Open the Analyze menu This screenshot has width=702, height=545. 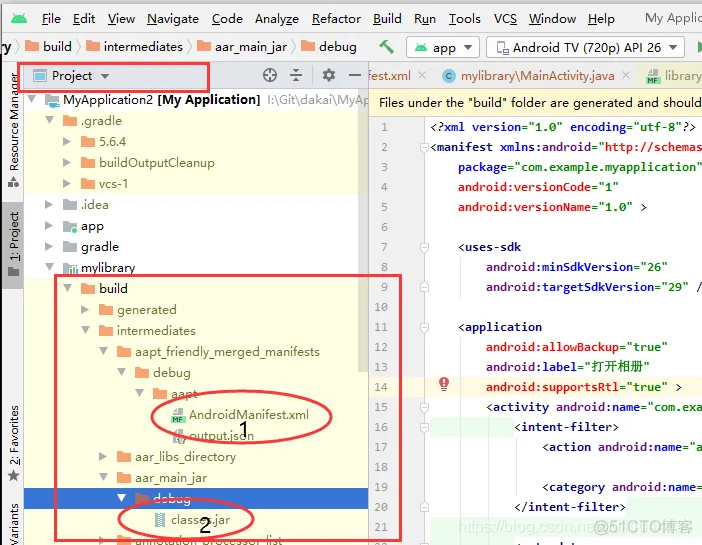(277, 19)
